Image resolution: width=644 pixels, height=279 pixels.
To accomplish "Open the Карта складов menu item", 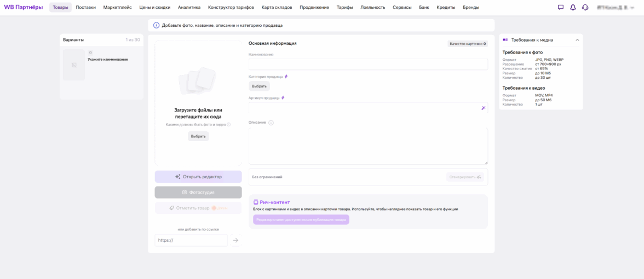I will pos(277,8).
